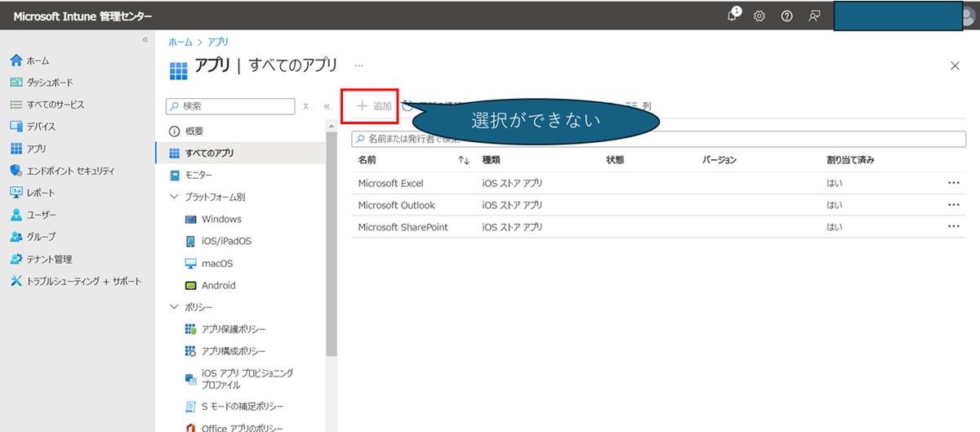
Task: Open ユーザー in left navigation
Action: tap(33, 215)
